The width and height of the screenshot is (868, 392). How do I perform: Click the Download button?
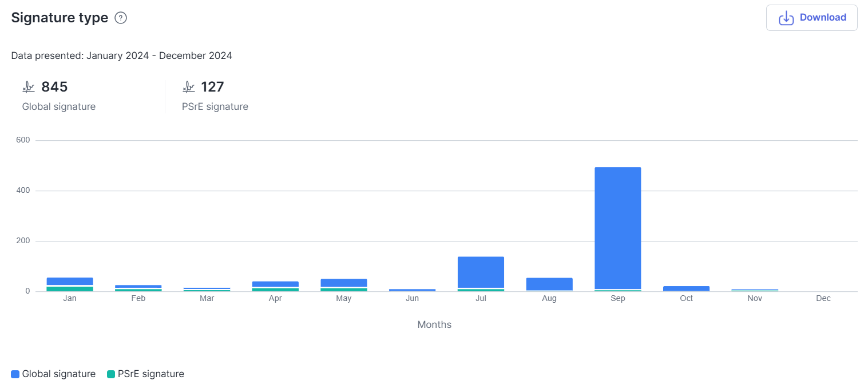coord(811,18)
